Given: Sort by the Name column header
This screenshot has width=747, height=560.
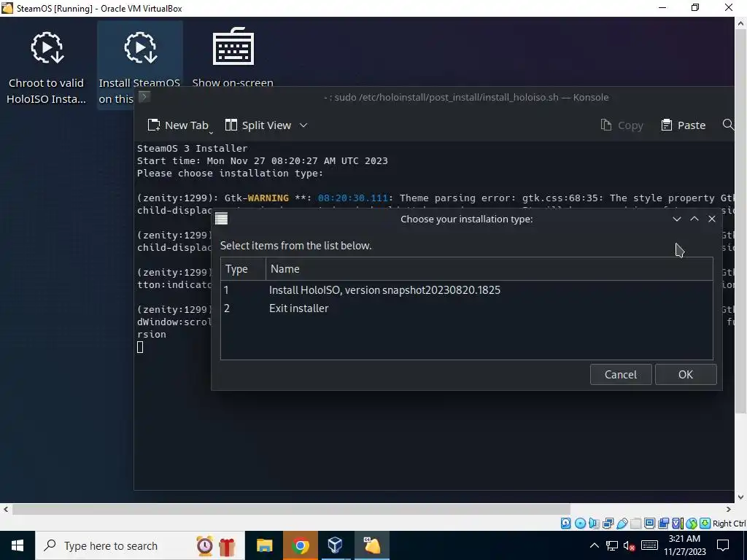Looking at the screenshot, I should pyautogui.click(x=489, y=269).
